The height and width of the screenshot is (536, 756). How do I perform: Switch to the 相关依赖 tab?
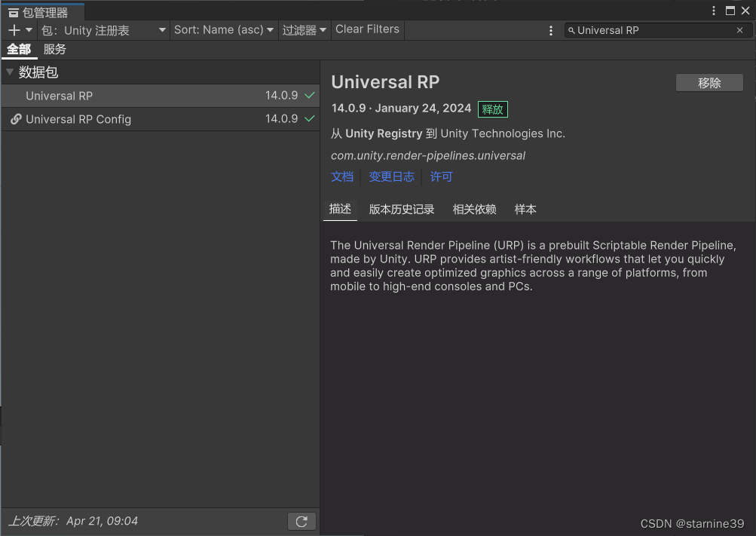coord(474,210)
